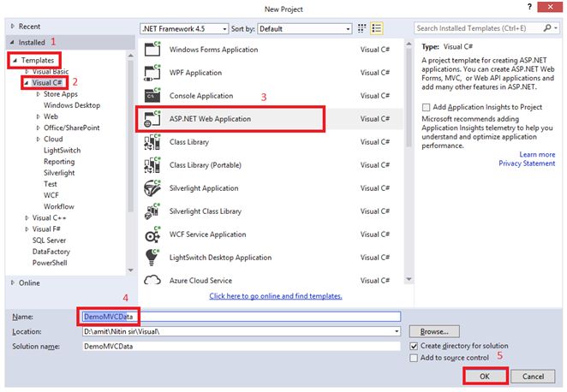The image size is (567, 392).
Task: Expand the Office/SharePoint node
Action: tap(39, 128)
